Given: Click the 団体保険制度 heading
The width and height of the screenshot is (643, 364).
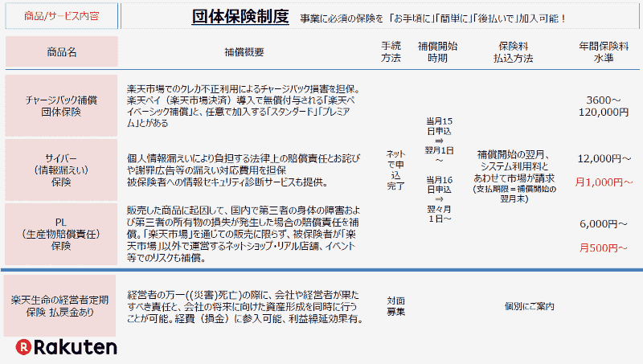Looking at the screenshot, I should 240,17.
